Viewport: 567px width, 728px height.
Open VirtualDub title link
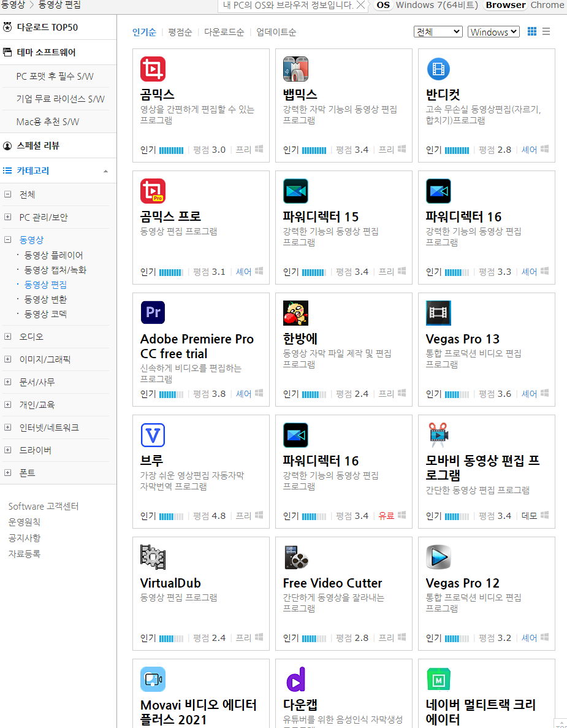170,583
